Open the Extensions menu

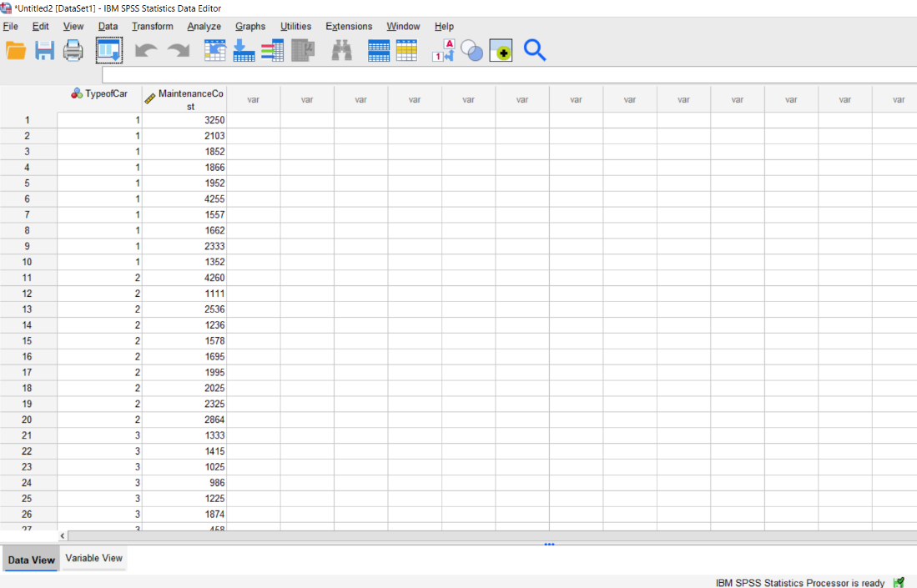349,27
